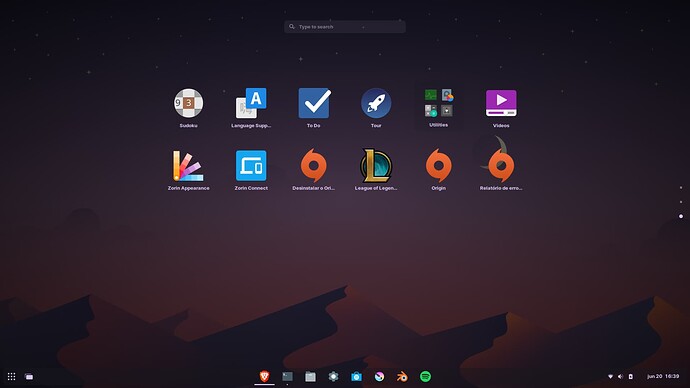Viewport: 690px width, 388px height.
Task: Launch Blender from the taskbar
Action: (402, 377)
